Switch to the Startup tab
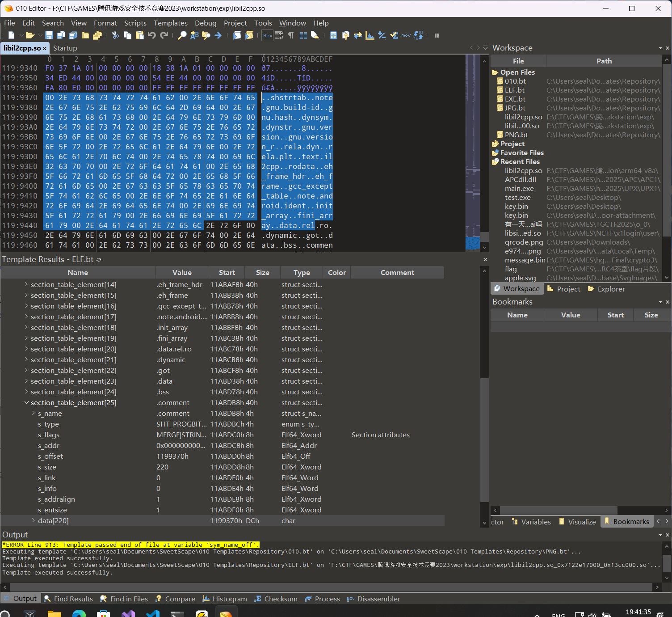Screen dimensions: 672x617 pos(65,48)
